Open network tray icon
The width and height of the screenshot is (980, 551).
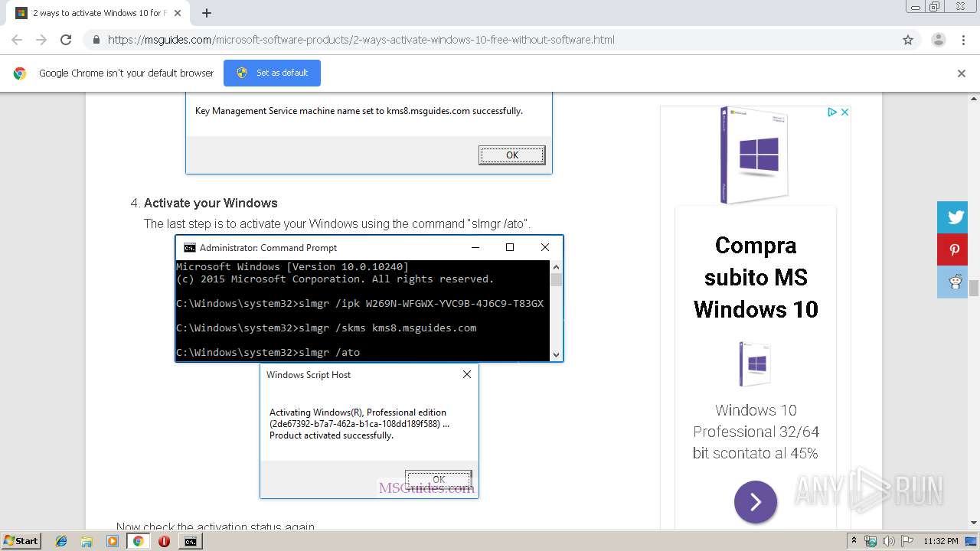coord(871,541)
